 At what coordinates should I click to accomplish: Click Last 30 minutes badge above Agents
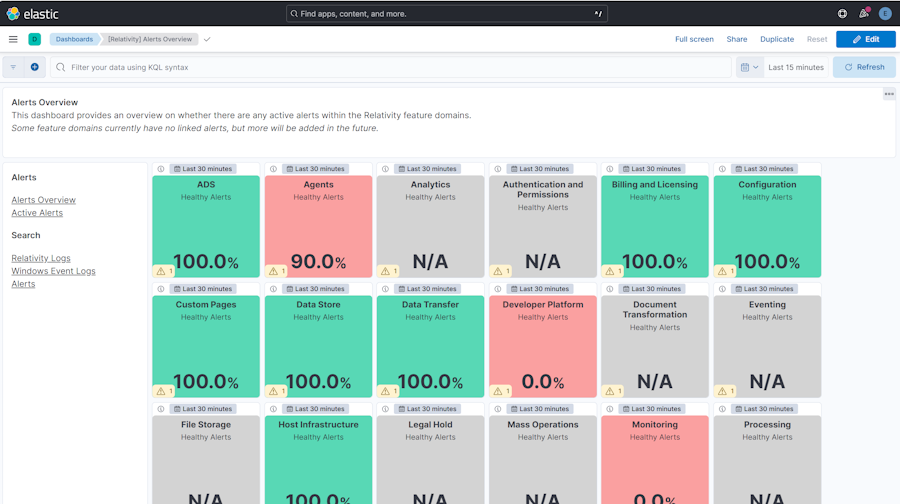click(x=315, y=169)
